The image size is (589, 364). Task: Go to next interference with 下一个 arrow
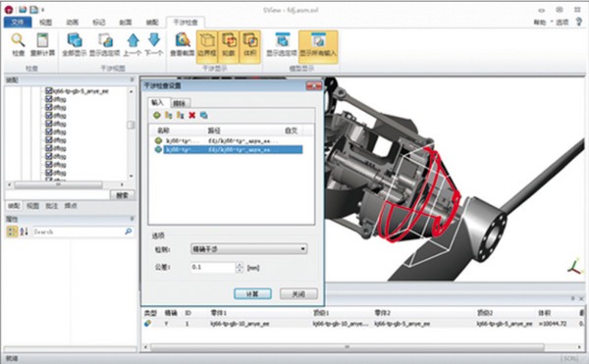point(154,40)
